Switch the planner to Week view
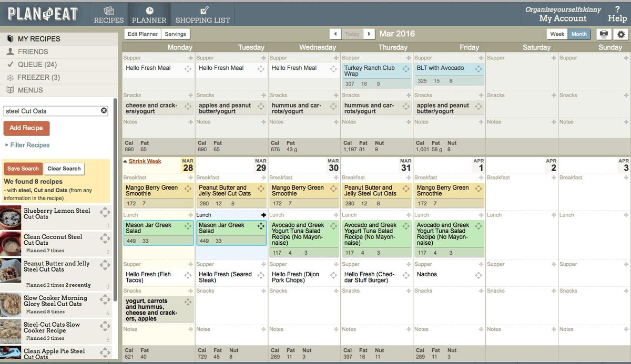This screenshot has width=631, height=364. [557, 34]
